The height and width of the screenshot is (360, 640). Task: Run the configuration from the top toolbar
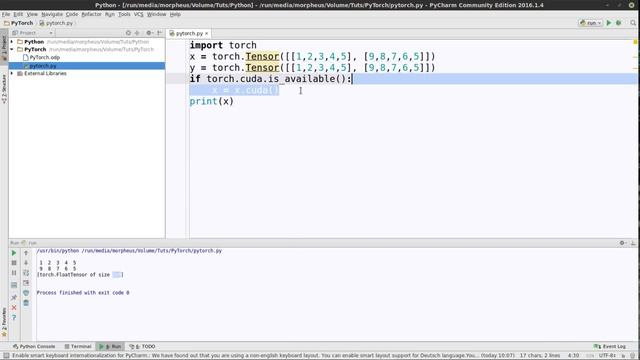[609, 23]
